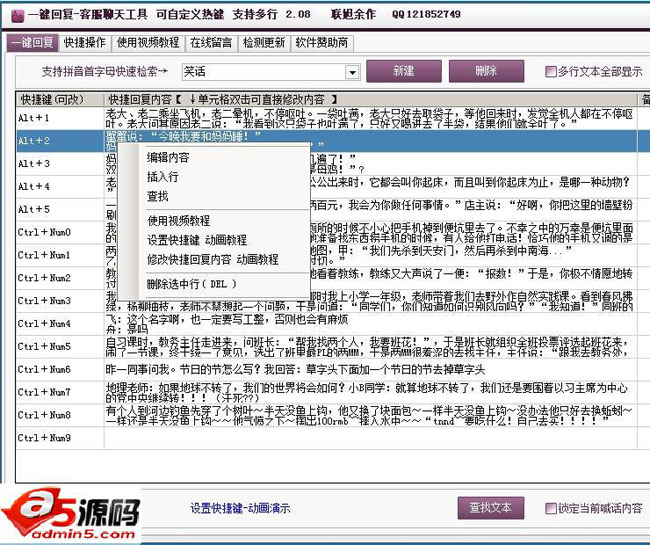Select the Ctrl+Num9 hotkey cell
The image size is (650, 545).
(60, 438)
